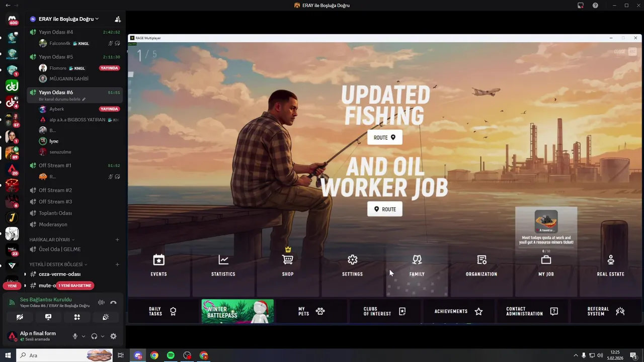The image size is (644, 362).
Task: Open the ceza-verme-odası text channel
Action: point(75,274)
